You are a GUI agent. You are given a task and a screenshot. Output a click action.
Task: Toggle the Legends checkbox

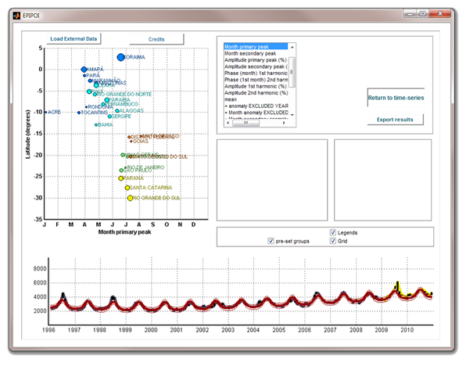pos(333,232)
